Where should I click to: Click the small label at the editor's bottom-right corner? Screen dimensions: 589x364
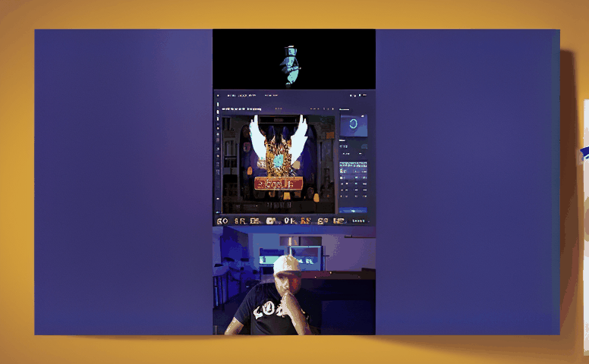pos(357,221)
